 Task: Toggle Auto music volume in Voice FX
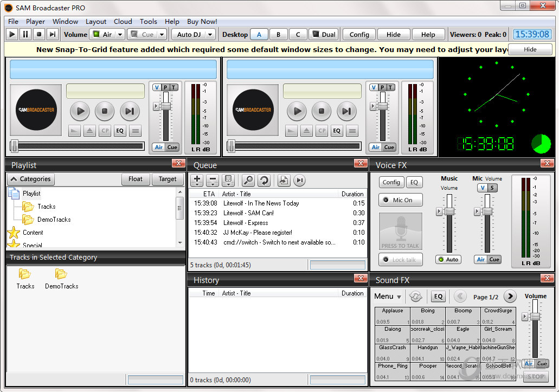coord(448,259)
